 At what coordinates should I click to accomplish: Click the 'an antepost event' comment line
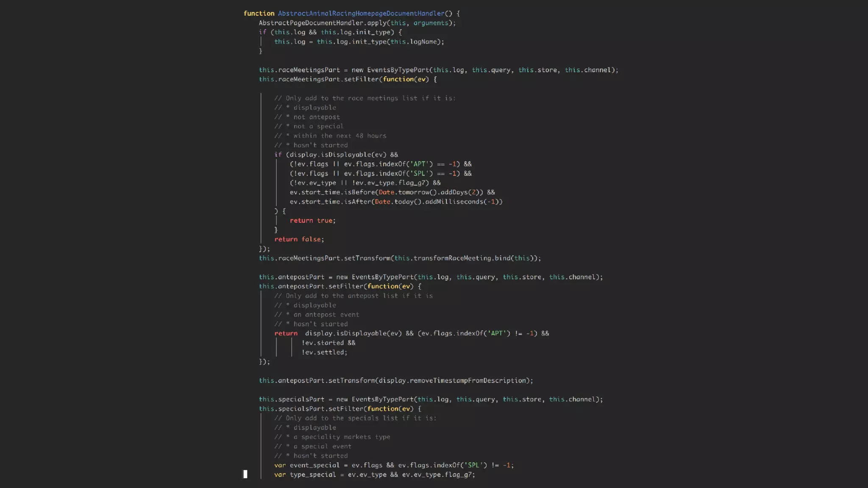[326, 315]
